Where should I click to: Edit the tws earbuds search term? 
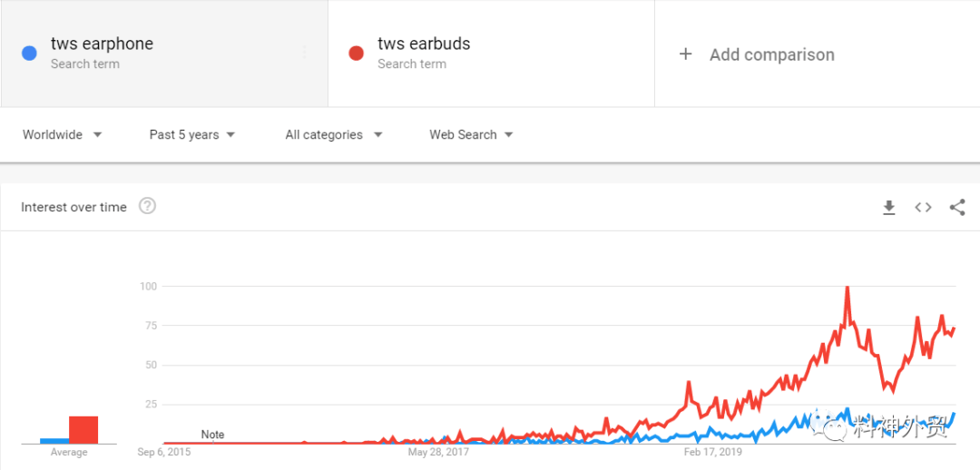coord(424,44)
